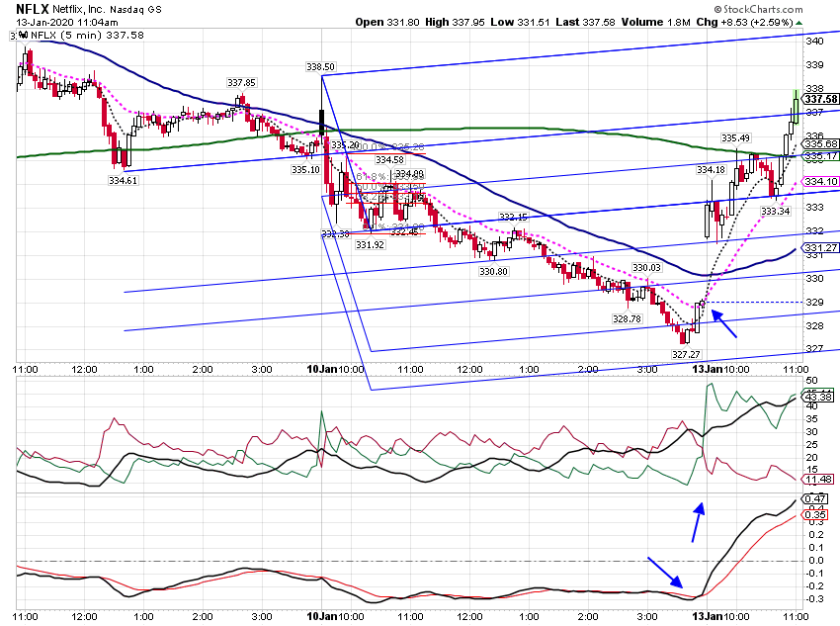840x626 pixels.
Task: Click the black 0.47 MACD value tag
Action: pos(815,499)
